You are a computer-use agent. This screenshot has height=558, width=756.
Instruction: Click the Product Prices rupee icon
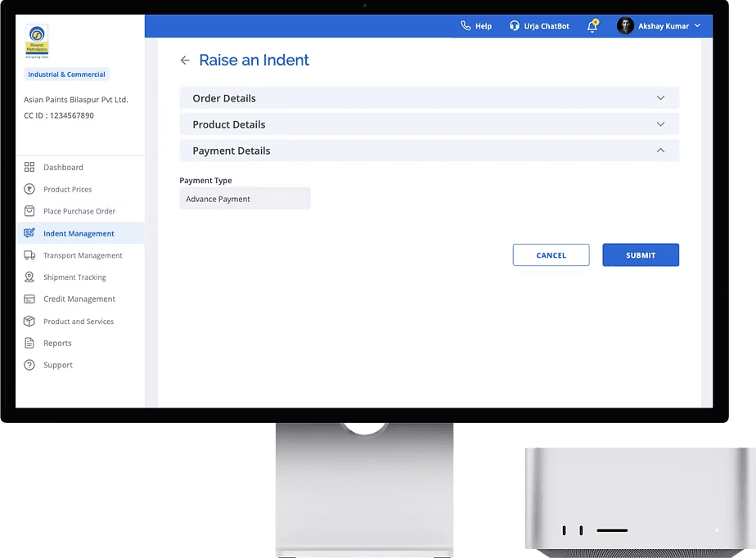(x=29, y=189)
